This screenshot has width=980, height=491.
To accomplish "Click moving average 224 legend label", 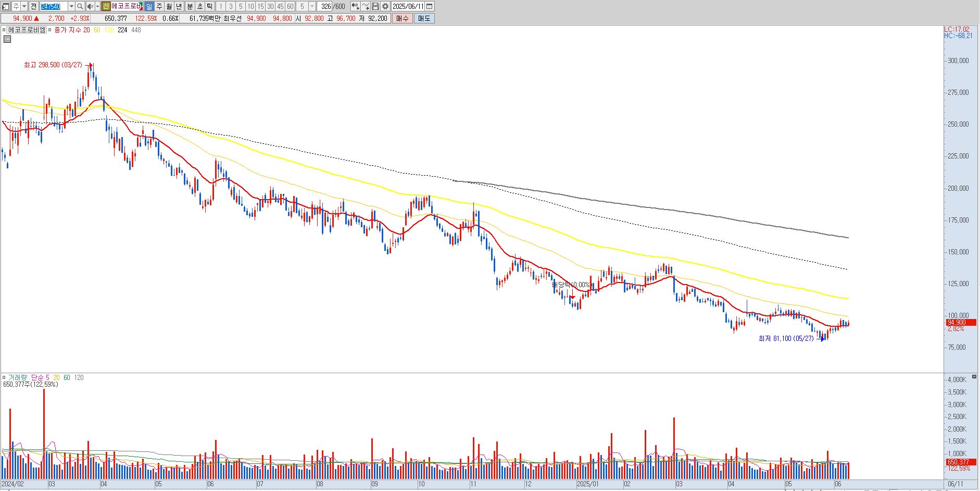I will (x=122, y=30).
